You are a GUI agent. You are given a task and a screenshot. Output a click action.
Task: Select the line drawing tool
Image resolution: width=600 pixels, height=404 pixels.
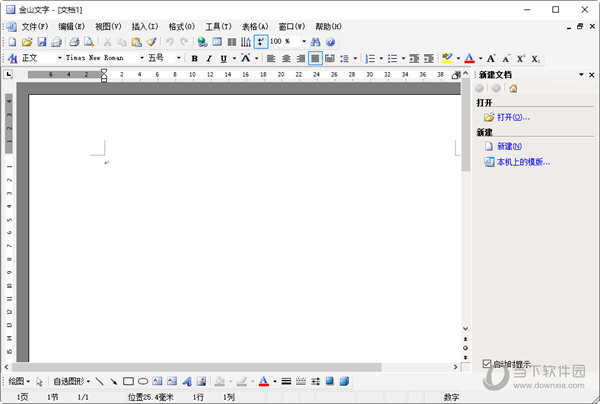click(x=99, y=381)
